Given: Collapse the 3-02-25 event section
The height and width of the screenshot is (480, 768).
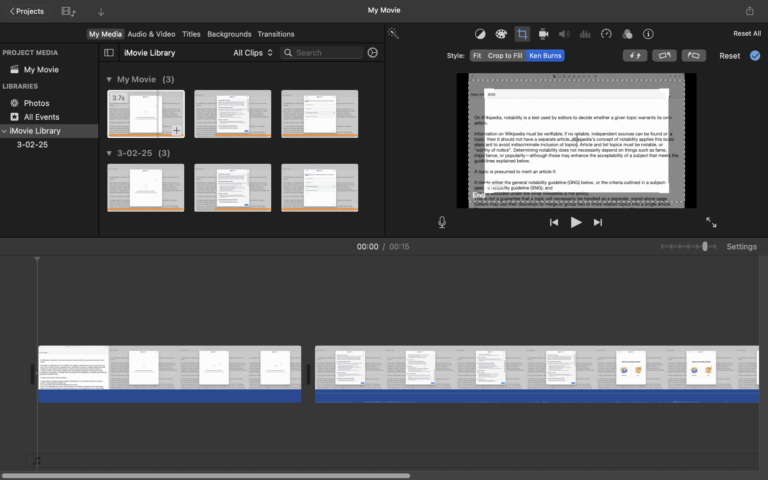Looking at the screenshot, I should tap(109, 153).
